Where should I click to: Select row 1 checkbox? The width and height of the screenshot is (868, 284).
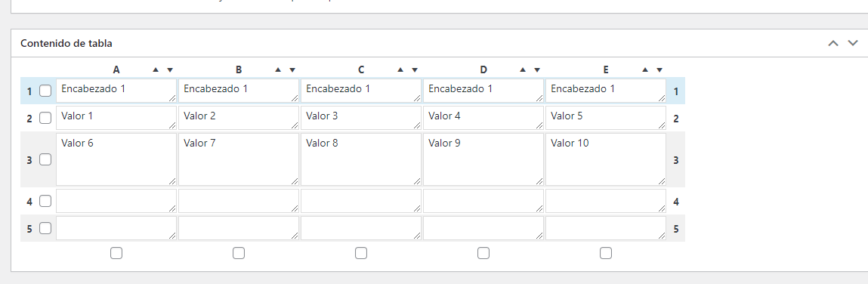tap(45, 91)
